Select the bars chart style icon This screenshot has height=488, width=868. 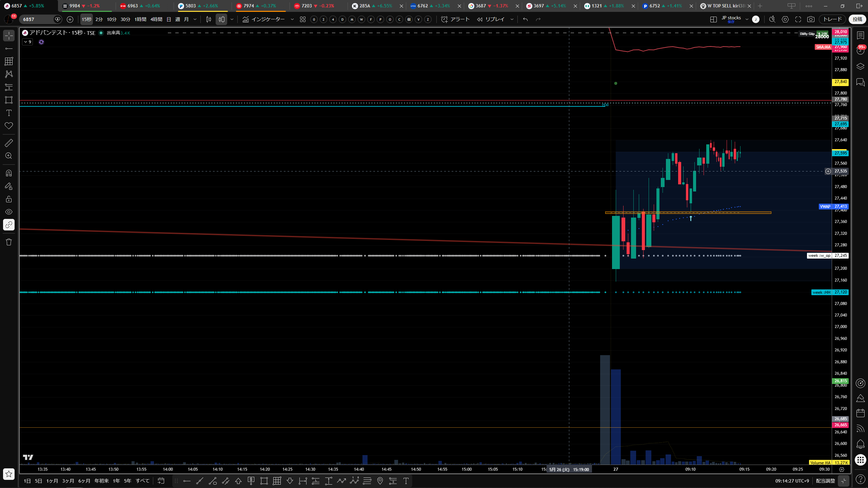click(209, 19)
